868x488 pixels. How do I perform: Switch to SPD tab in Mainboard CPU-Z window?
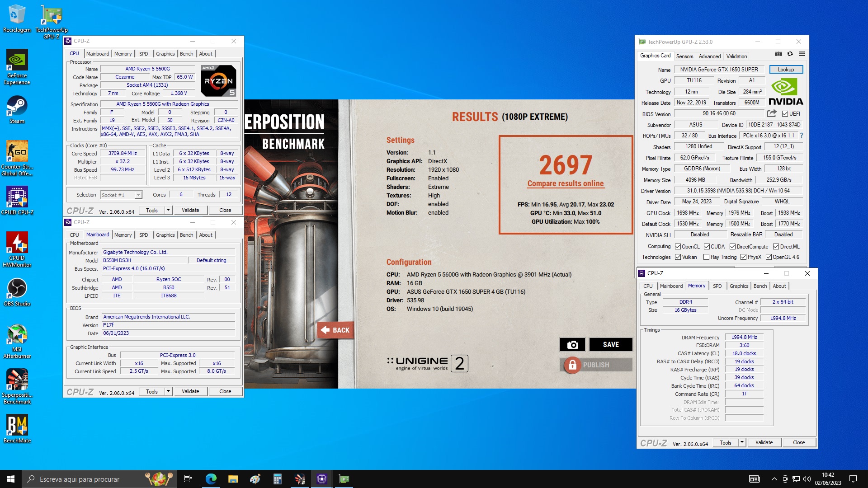pos(144,235)
